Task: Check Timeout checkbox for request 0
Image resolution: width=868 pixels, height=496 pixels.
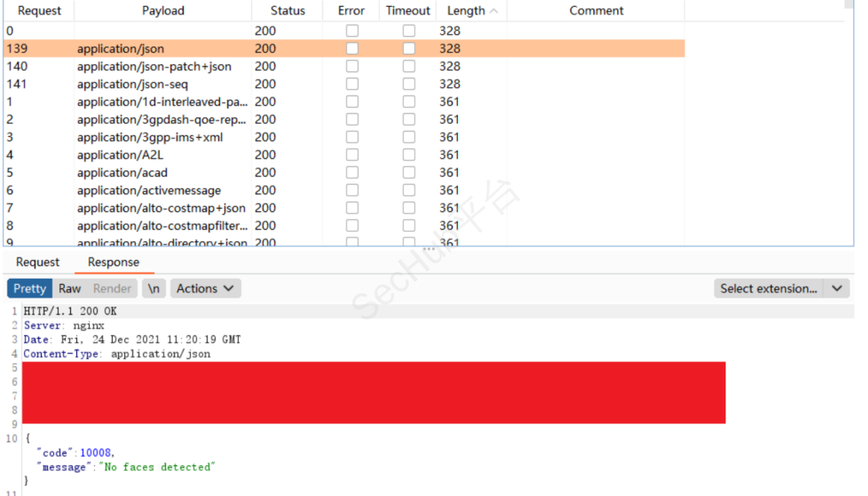Action: 409,31
